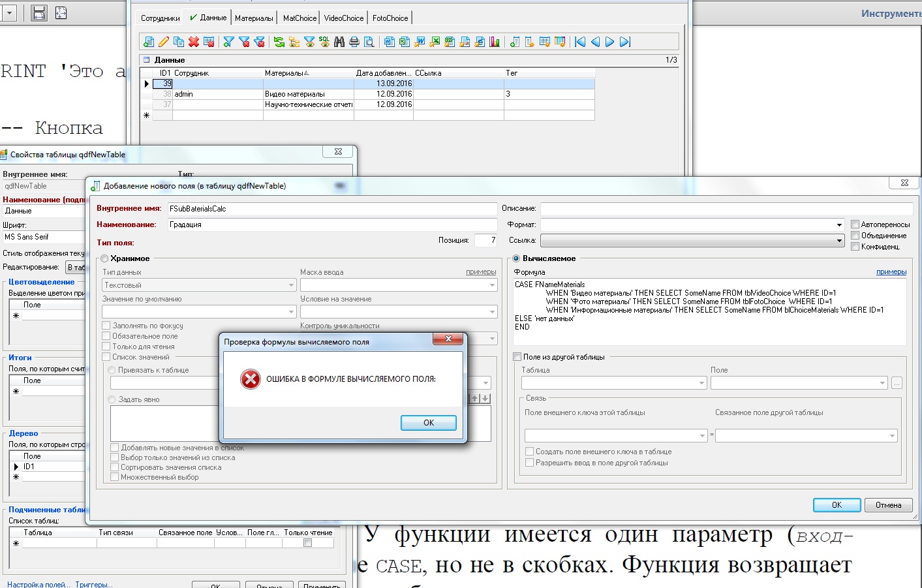Click the binoculars search icon
Image resolution: width=922 pixels, height=588 pixels.
coord(339,42)
